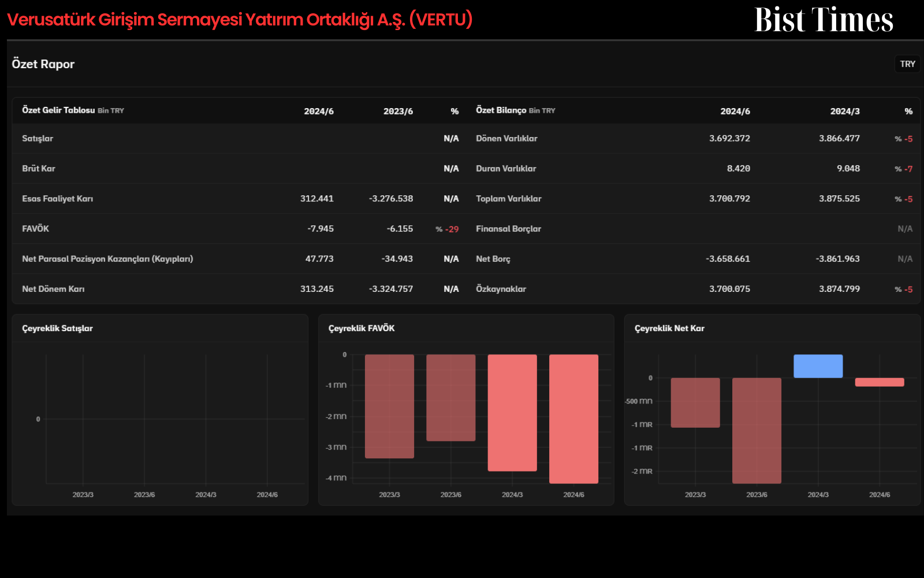Click the 2024/6 bar in Net Kar chart

[x=880, y=382]
